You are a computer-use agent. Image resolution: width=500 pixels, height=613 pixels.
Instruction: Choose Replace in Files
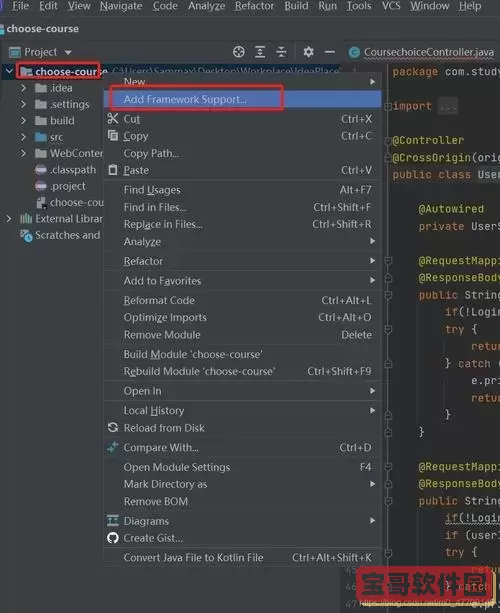242,224
